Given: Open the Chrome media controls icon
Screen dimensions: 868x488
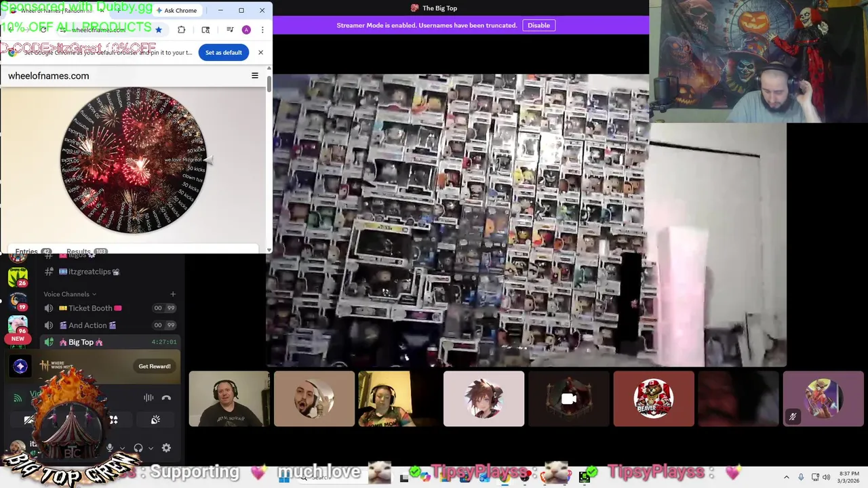Looking at the screenshot, I should (230, 30).
